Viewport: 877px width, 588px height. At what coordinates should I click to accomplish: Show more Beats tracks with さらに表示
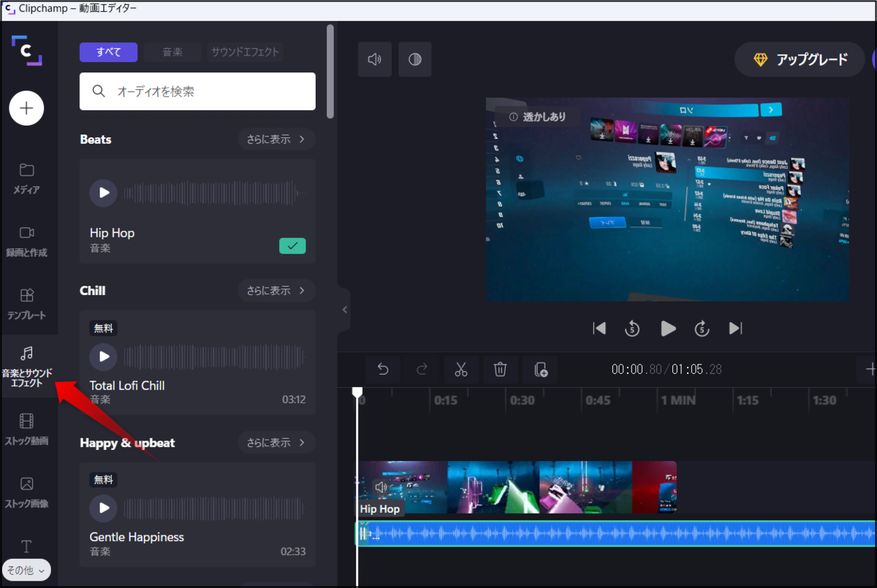tap(276, 139)
